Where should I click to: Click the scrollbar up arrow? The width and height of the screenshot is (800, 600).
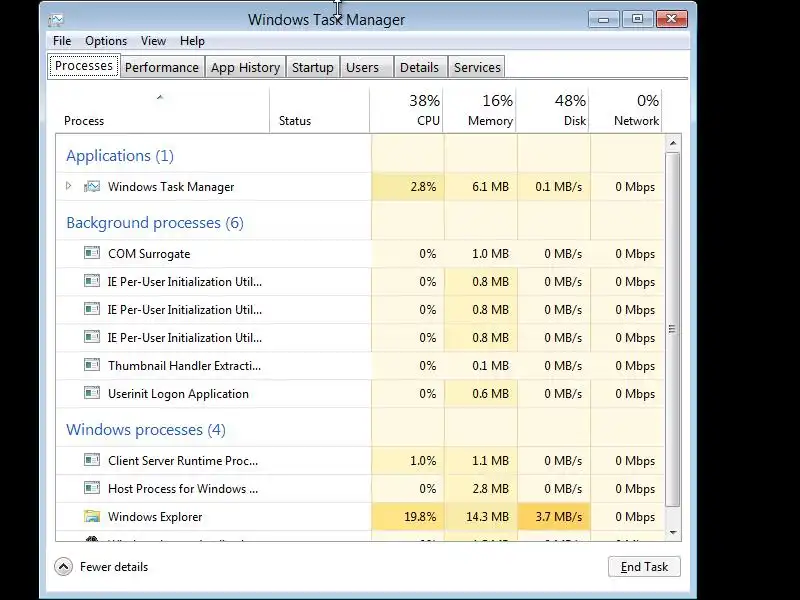click(673, 143)
